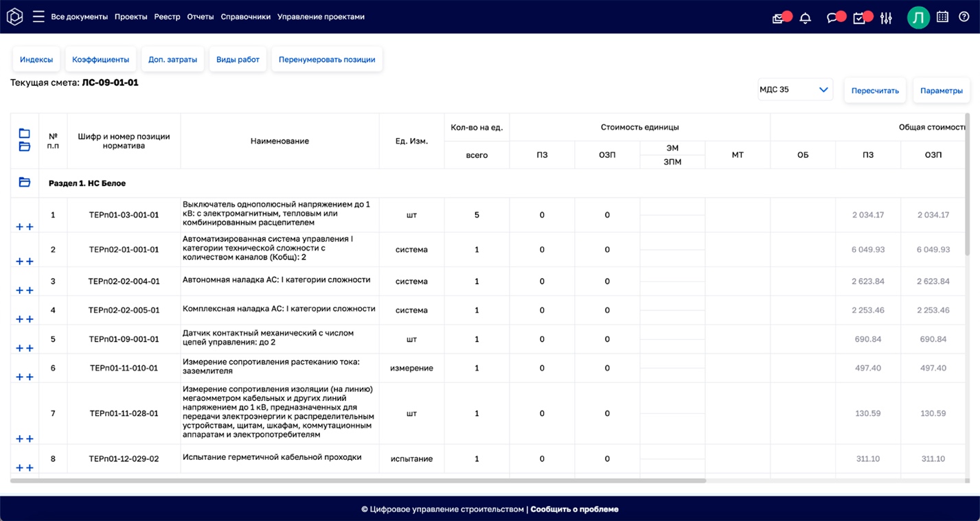Select cell ТЕРп02-01-001-01
This screenshot has width=980, height=521.
tap(124, 249)
